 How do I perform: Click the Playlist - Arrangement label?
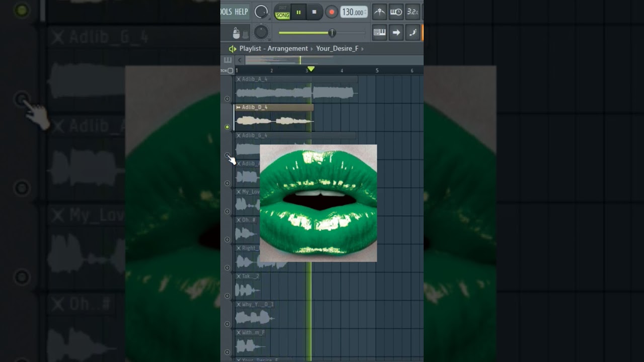pyautogui.click(x=273, y=49)
